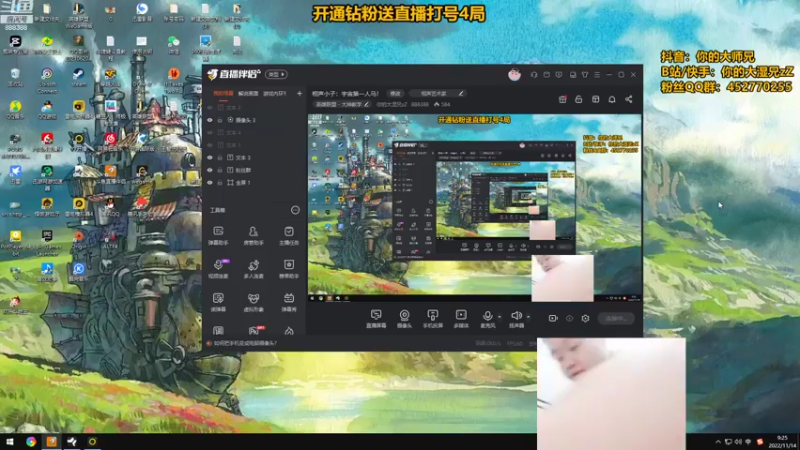The image size is (800, 450).
Task: Launch the 多人连麦 tool
Action: click(x=253, y=269)
